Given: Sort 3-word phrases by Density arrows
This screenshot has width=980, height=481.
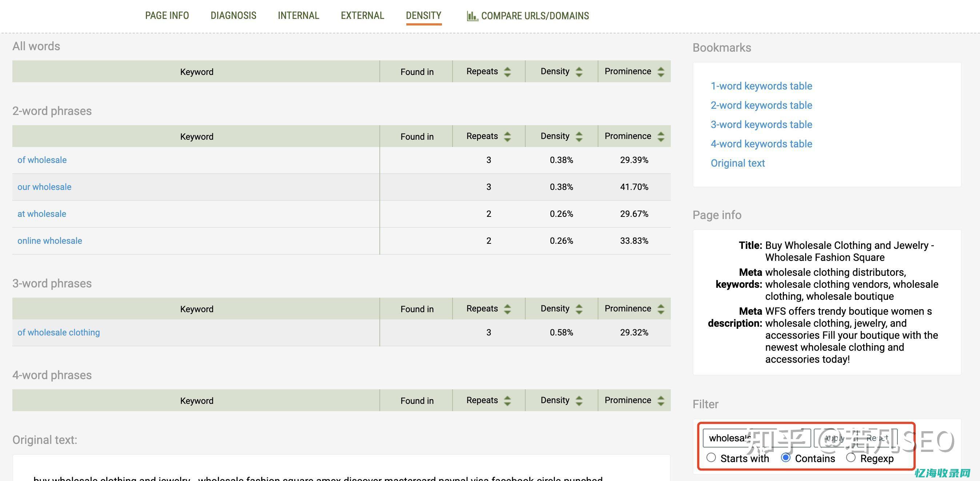Looking at the screenshot, I should [x=579, y=309].
